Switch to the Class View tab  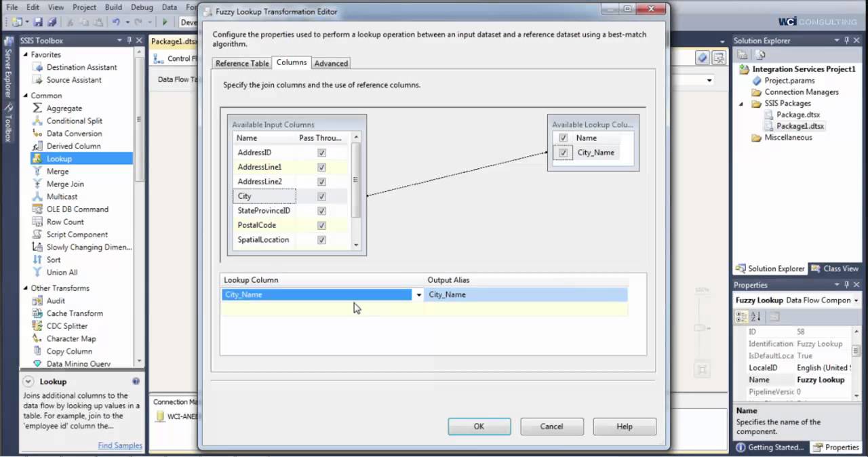pos(835,269)
